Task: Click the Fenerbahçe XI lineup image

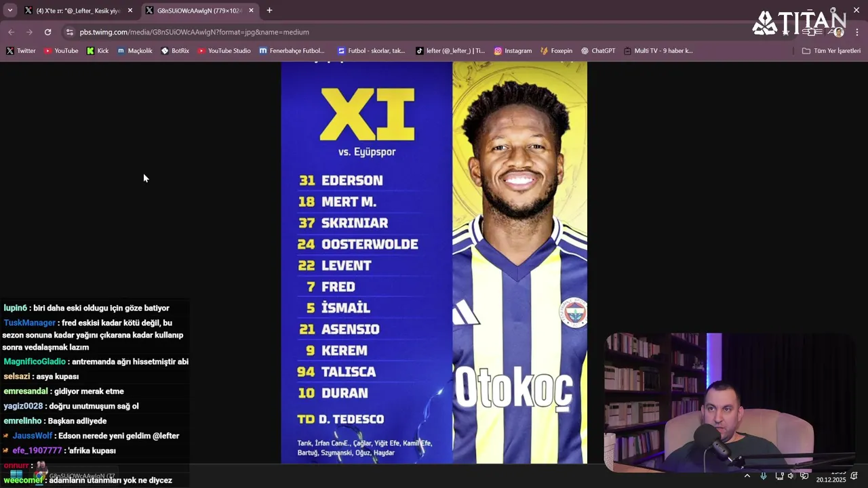Action: tap(434, 263)
